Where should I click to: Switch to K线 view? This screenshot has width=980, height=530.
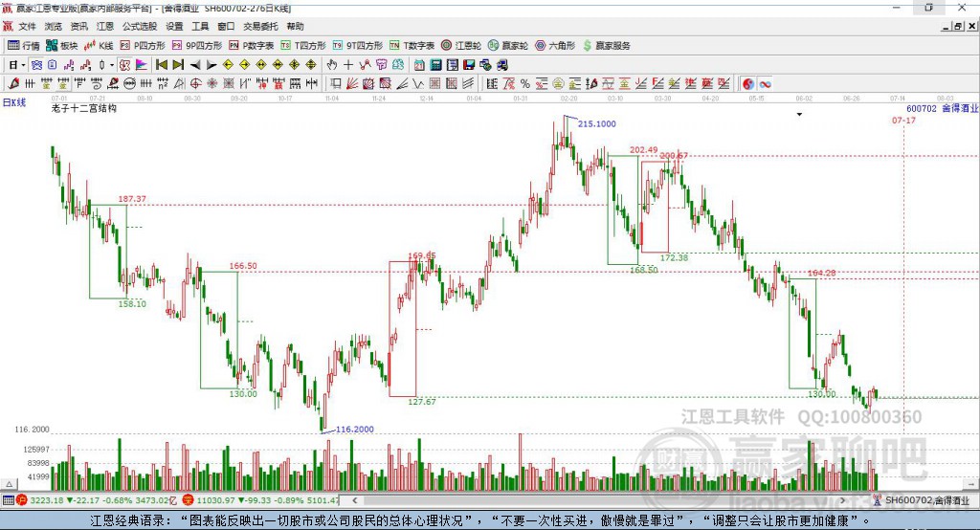coord(99,46)
